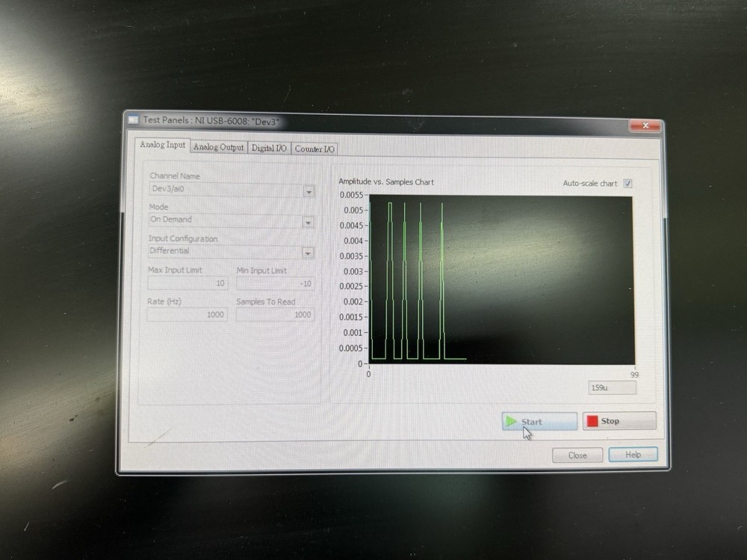Open the Counter I/O tab
The image size is (747, 560).
(314, 148)
